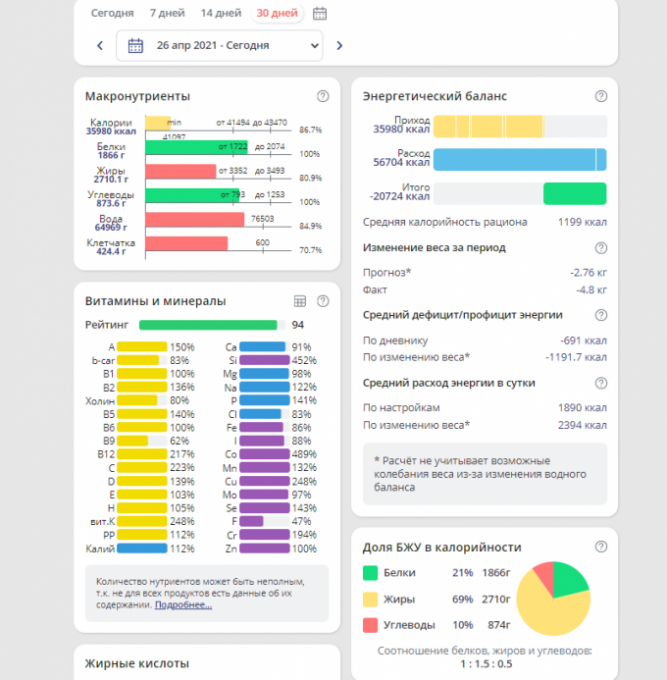Screen dimensions: 667x680
Task: Open help for Изменение веса за период
Action: click(x=601, y=248)
